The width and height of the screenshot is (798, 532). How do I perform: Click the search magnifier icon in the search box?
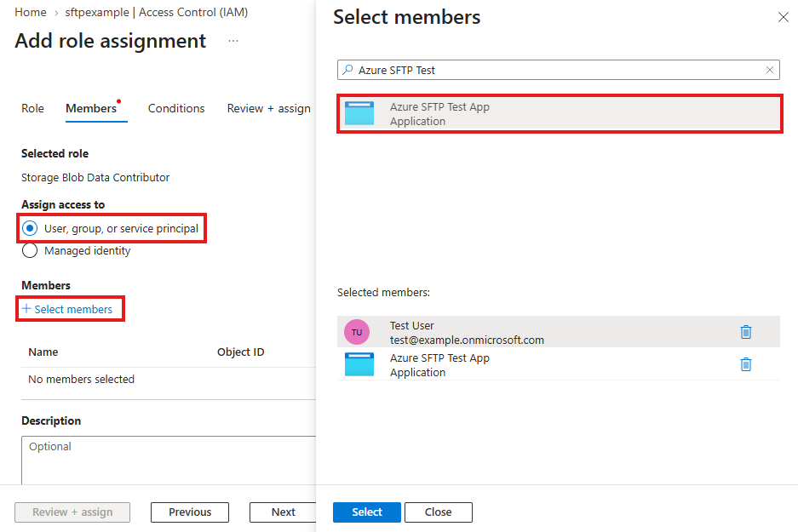347,70
